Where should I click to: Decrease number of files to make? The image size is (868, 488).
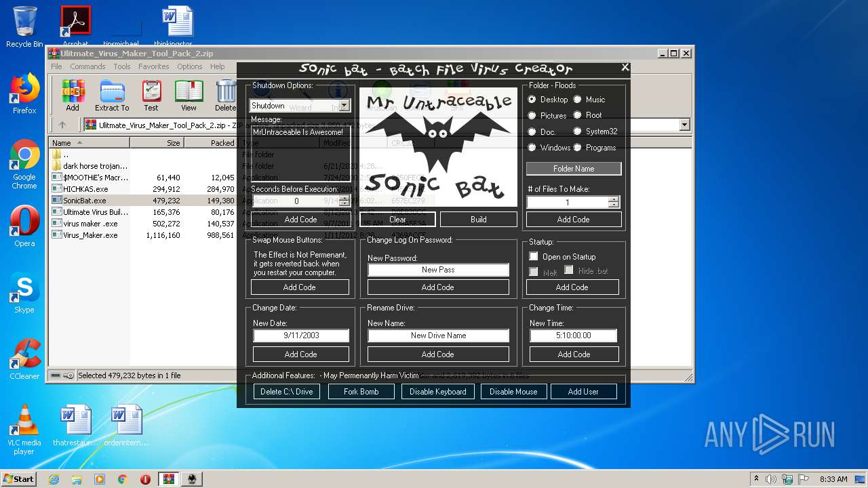coord(613,205)
